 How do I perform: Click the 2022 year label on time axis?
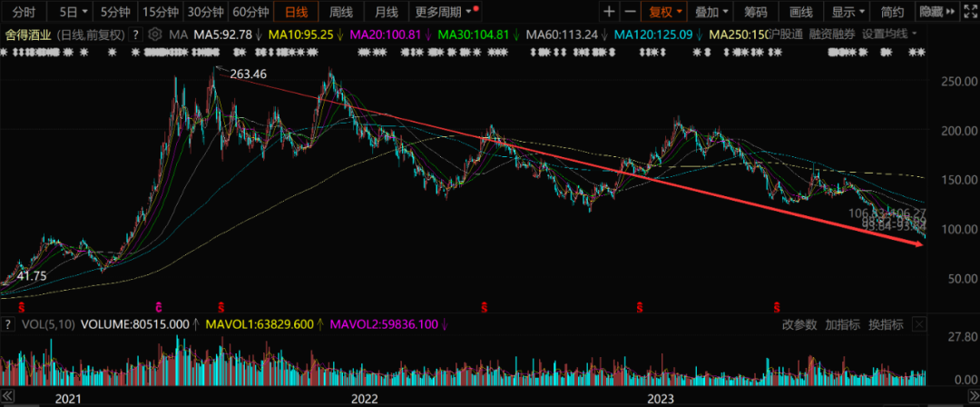pyautogui.click(x=364, y=399)
